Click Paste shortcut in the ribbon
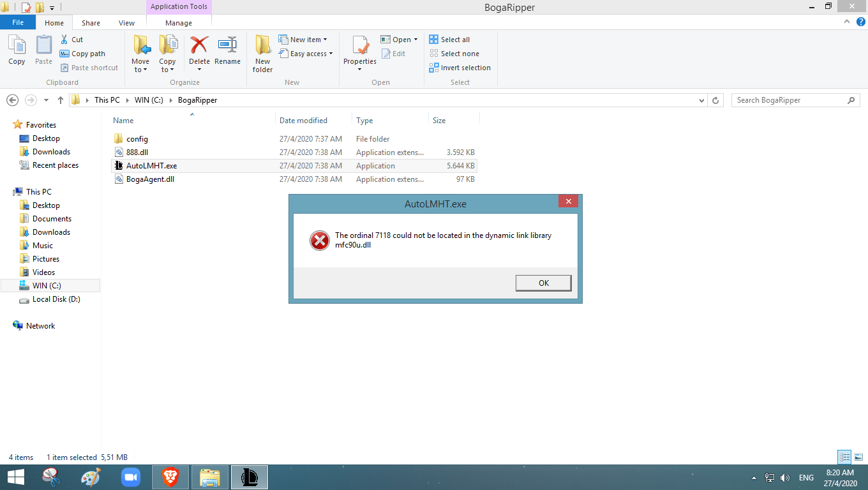Screen dimensions: 868x490 pyautogui.click(x=89, y=68)
